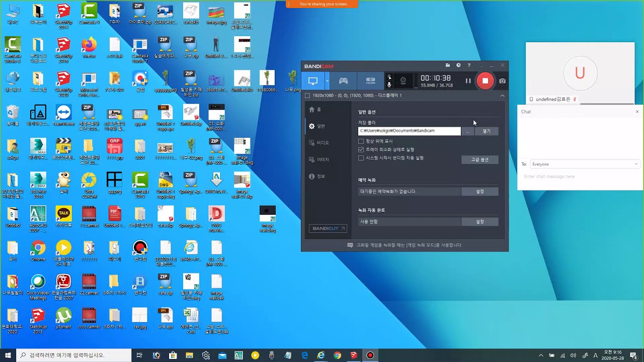The width and height of the screenshot is (644, 362).
Task: Select TeamViewer desktop shortcut
Action: [63, 115]
